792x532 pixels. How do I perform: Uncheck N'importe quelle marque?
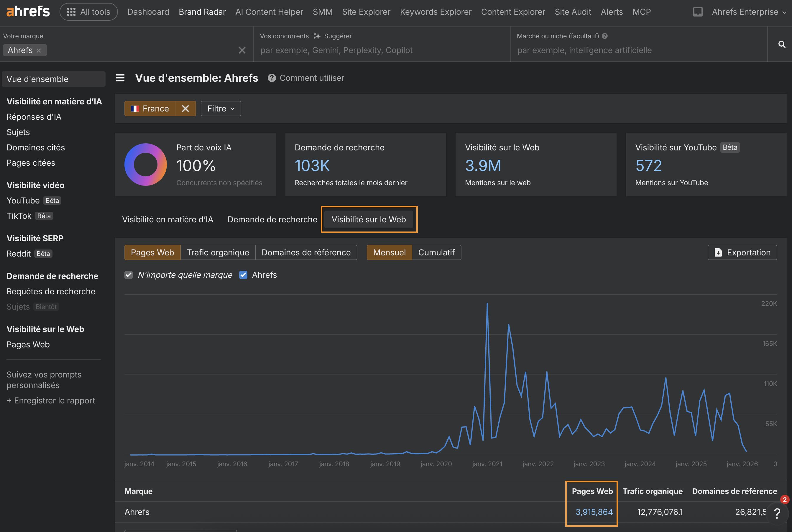(x=129, y=275)
